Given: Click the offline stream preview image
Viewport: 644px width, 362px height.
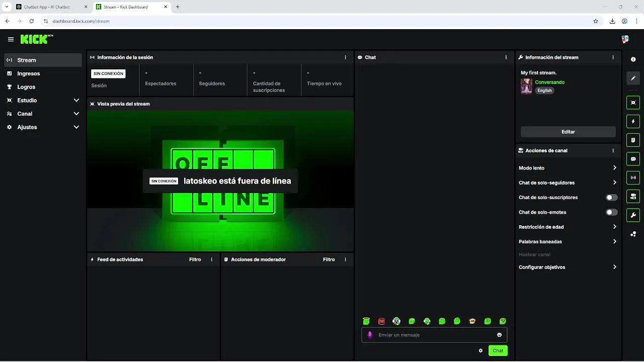Looking at the screenshot, I should coord(220,180).
